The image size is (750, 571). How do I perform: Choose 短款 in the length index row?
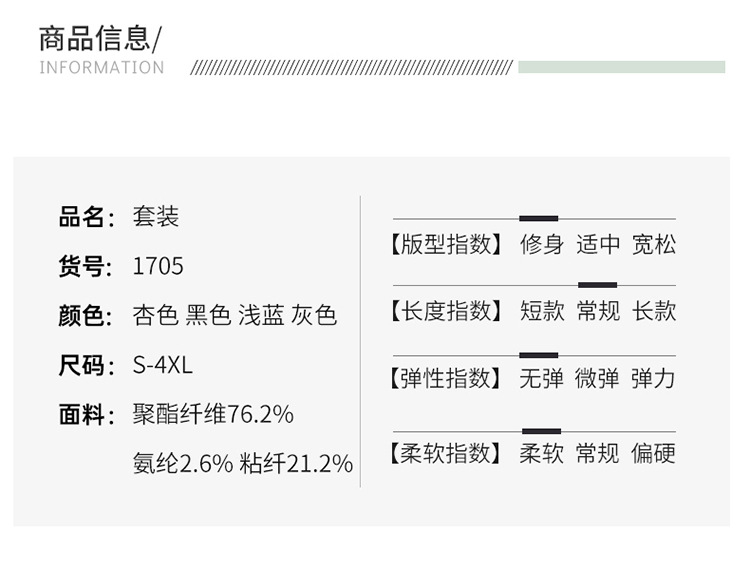(x=542, y=311)
